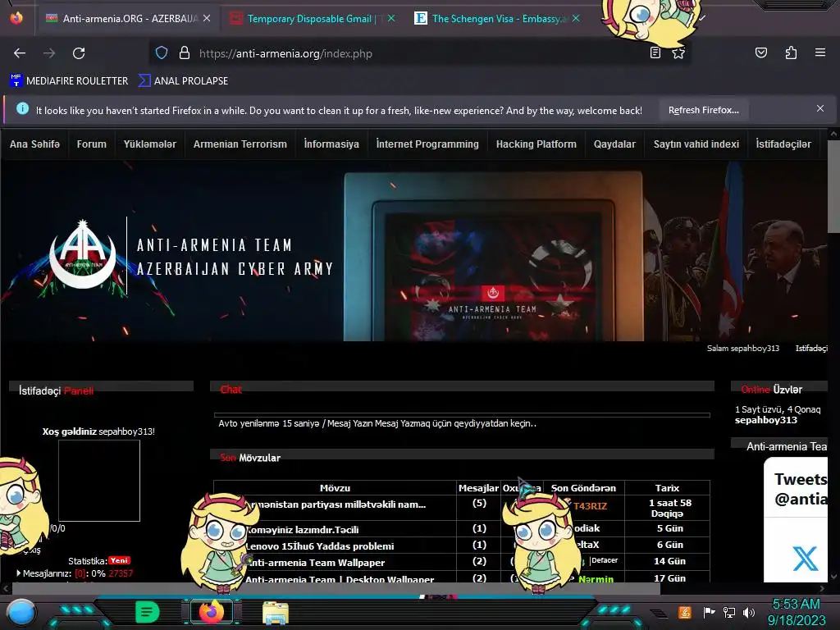Open Lenovo 15İhu6 Yaddas problemi topic

coord(320,546)
